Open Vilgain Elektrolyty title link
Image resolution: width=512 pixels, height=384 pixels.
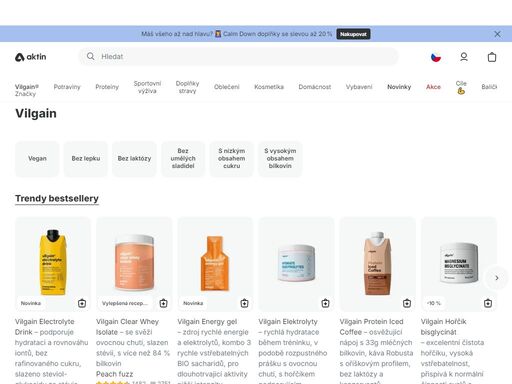click(288, 322)
